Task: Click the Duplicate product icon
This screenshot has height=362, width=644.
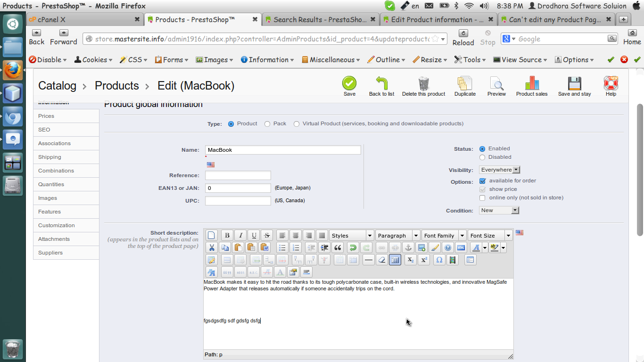Action: [465, 83]
